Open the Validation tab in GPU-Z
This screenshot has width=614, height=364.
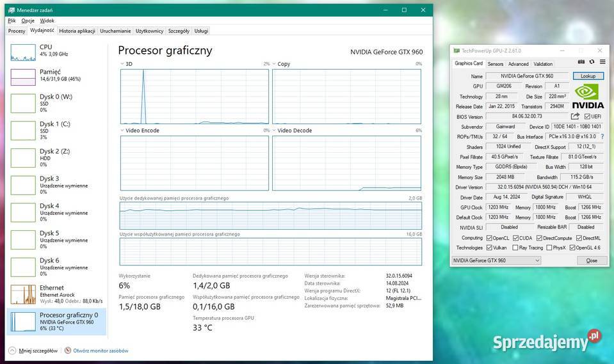(x=543, y=64)
